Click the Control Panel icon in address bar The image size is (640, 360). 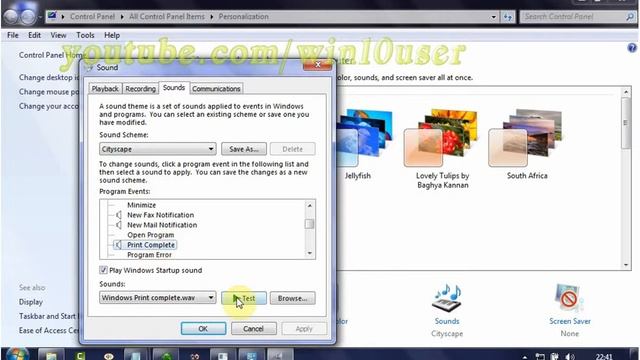tap(52, 16)
